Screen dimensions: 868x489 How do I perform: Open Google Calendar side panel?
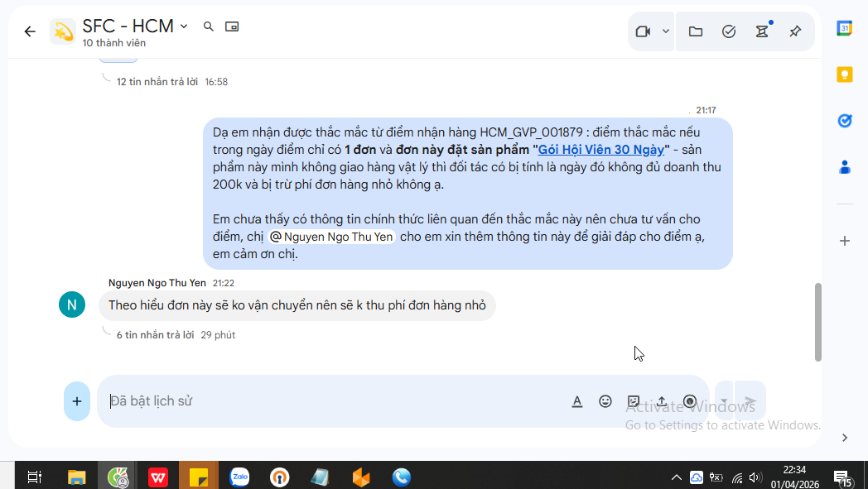[x=845, y=28]
